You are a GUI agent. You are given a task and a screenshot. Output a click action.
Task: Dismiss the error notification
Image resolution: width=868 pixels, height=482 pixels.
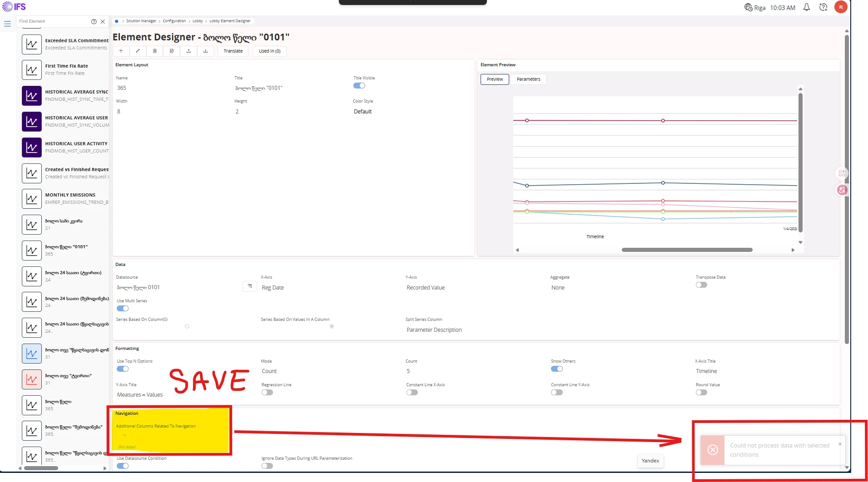click(x=840, y=444)
